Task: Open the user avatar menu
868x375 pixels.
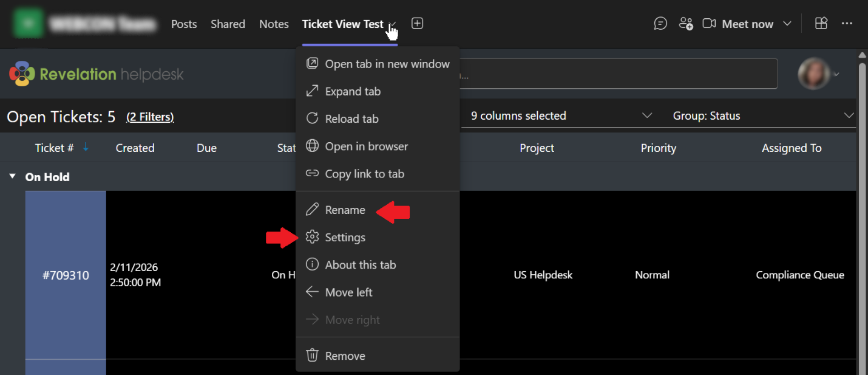Action: point(819,74)
